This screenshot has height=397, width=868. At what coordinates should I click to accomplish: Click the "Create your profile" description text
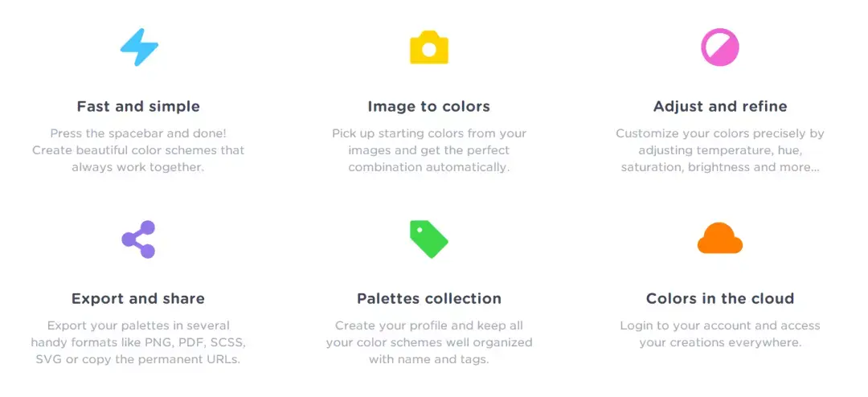(x=429, y=342)
